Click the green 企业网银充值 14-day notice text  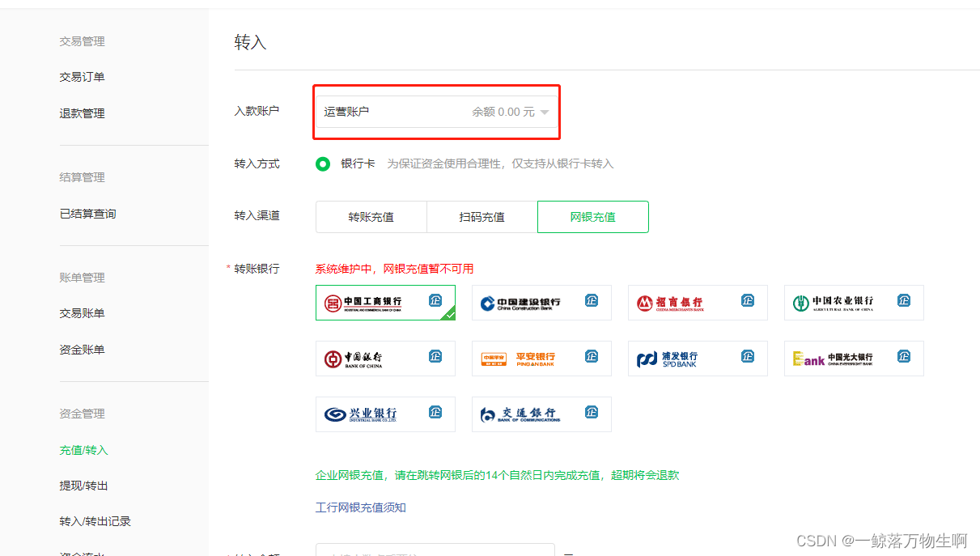pos(497,475)
